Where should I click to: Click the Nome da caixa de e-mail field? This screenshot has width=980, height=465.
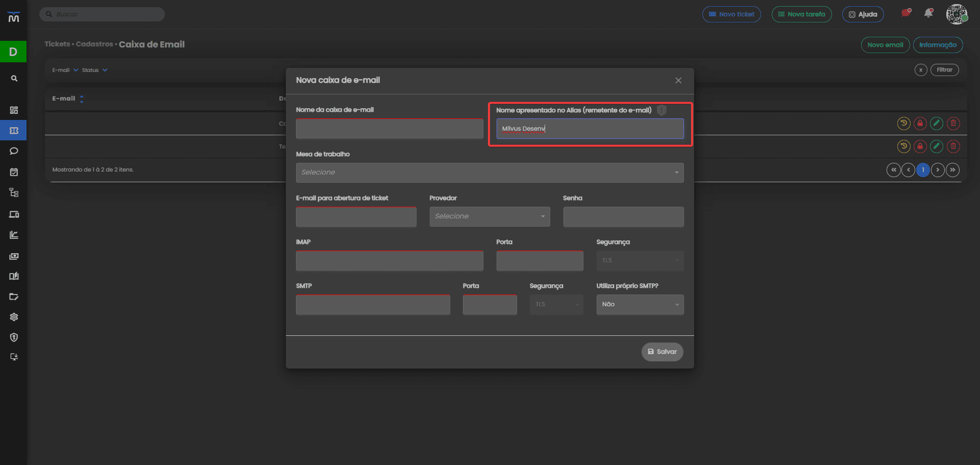coord(389,129)
